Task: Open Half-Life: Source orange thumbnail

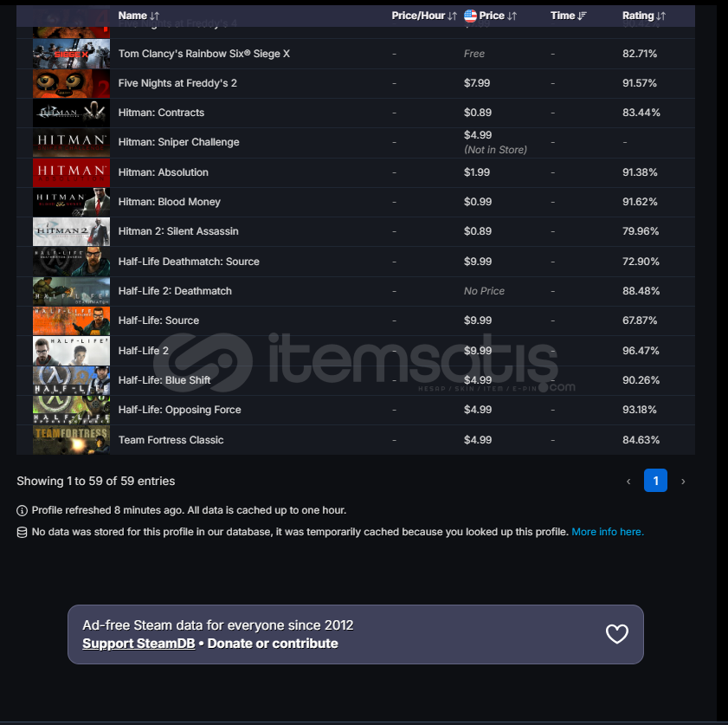Action: coord(72,321)
